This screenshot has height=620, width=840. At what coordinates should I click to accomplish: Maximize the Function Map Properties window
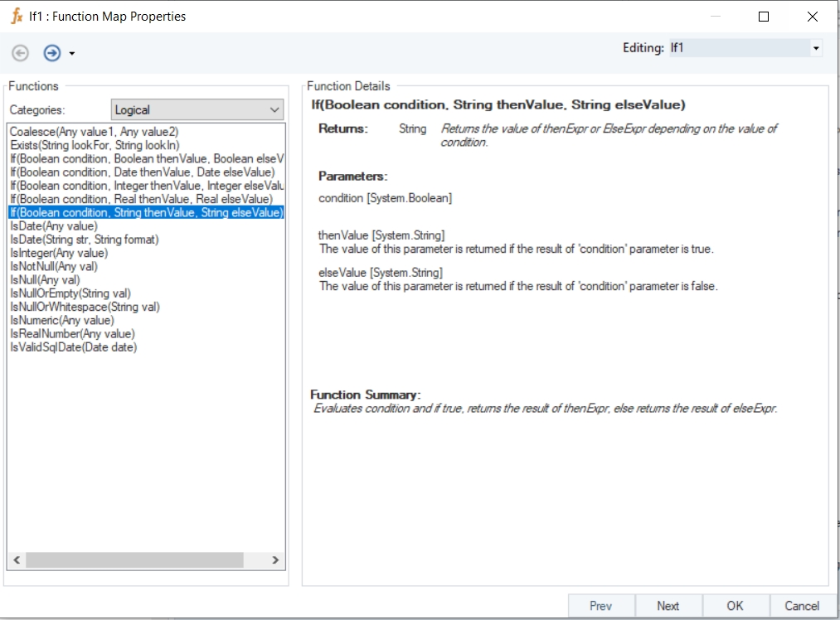764,17
